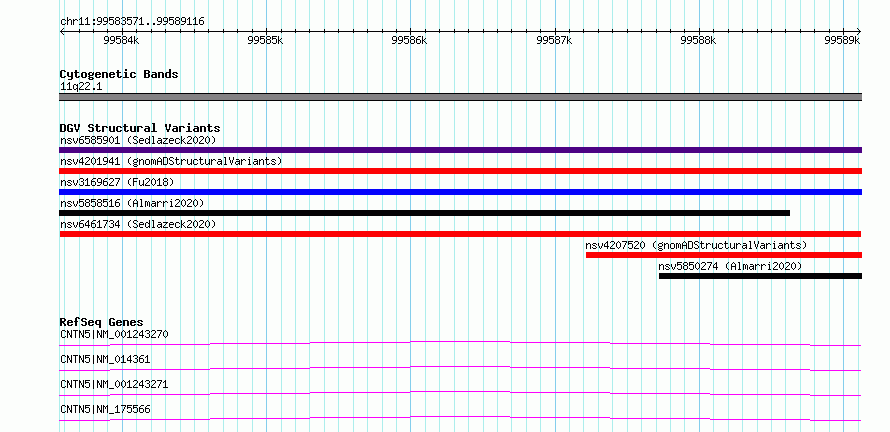
Task: Select the red nsv6461734 variant bar
Action: [460, 234]
